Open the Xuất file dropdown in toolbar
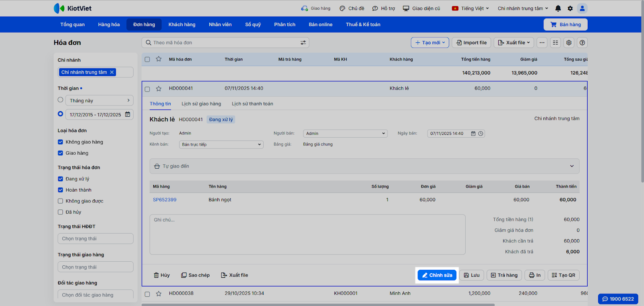This screenshot has width=644, height=306. 514,43
